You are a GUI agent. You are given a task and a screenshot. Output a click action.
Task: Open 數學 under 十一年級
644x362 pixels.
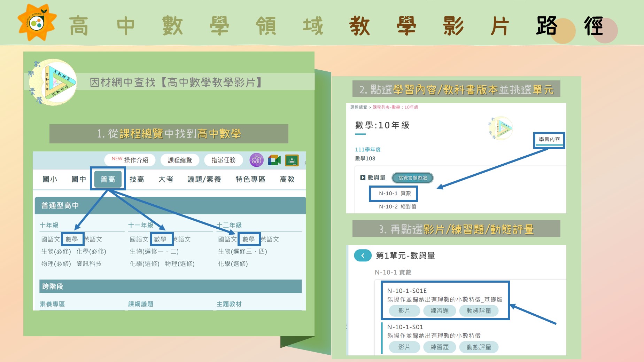click(160, 239)
